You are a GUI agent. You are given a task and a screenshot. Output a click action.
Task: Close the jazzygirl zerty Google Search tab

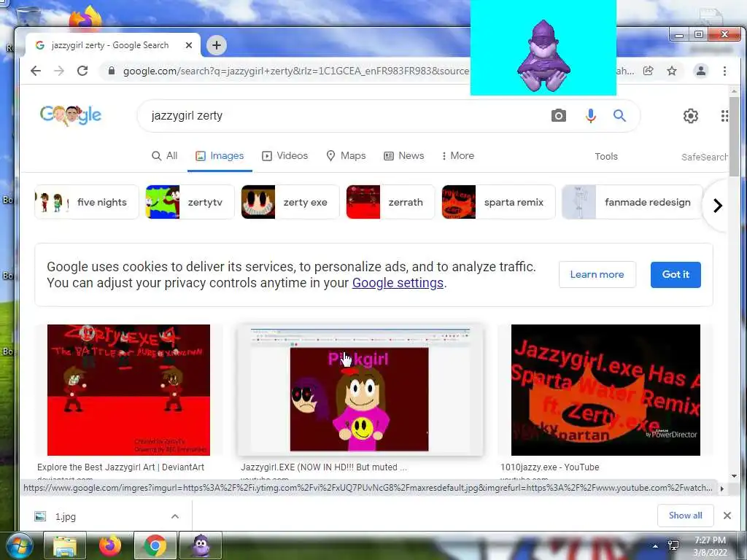point(189,45)
